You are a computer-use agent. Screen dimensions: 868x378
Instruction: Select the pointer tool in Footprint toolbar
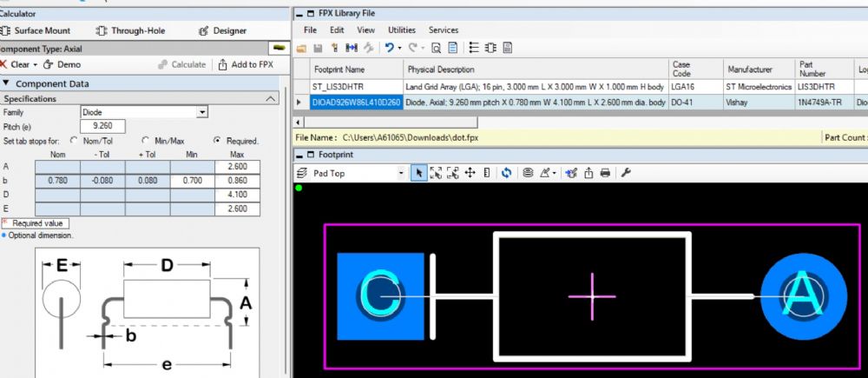click(x=419, y=173)
